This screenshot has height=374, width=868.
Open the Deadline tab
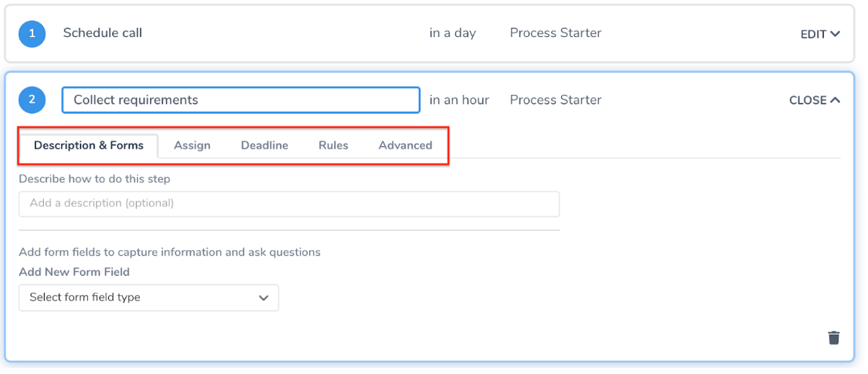[x=264, y=145]
